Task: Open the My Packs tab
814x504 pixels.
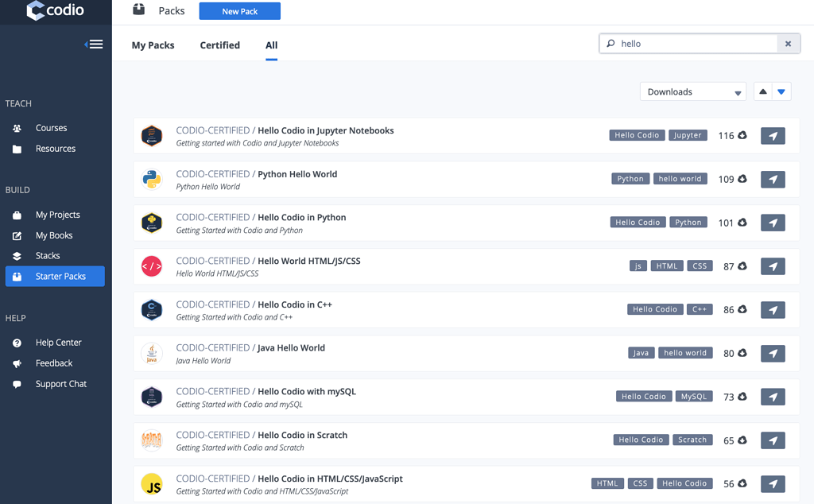Action: pyautogui.click(x=153, y=45)
